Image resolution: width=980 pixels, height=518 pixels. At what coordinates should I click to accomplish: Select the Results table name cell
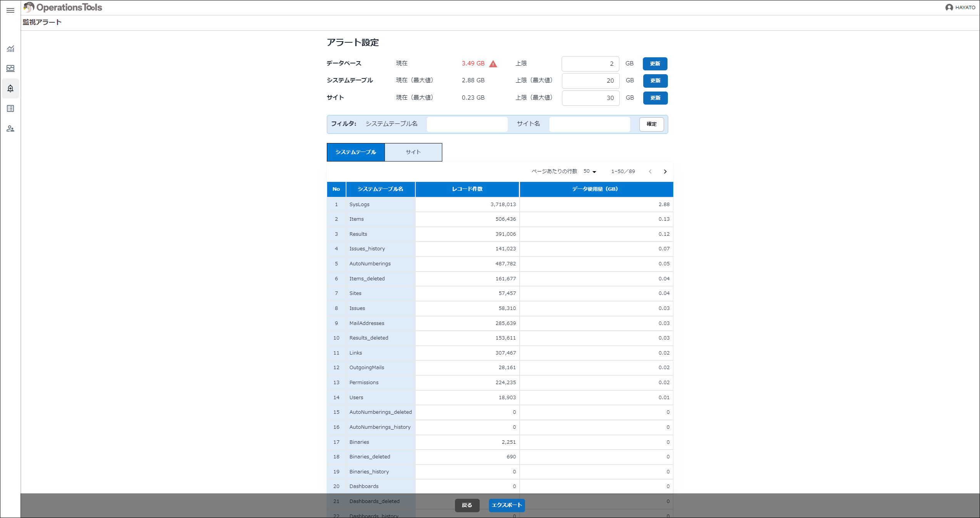click(358, 234)
